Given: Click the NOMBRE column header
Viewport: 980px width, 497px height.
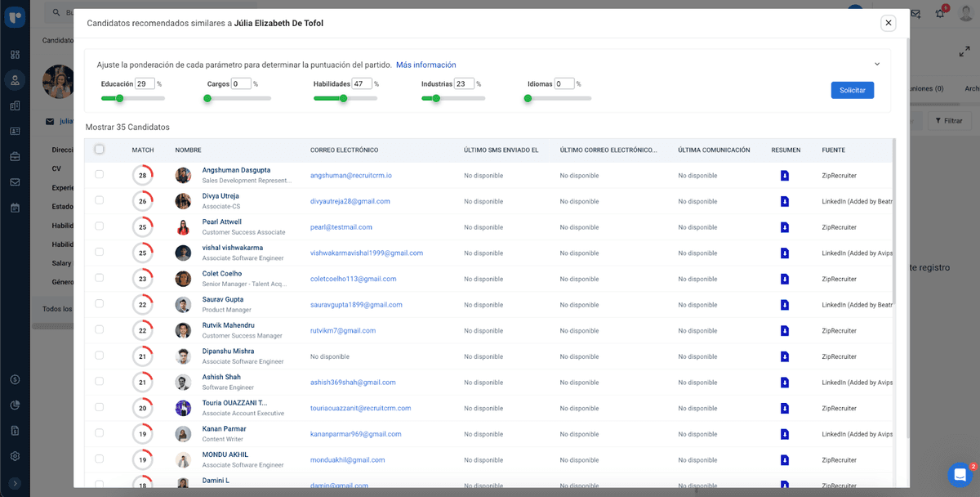Looking at the screenshot, I should [188, 150].
